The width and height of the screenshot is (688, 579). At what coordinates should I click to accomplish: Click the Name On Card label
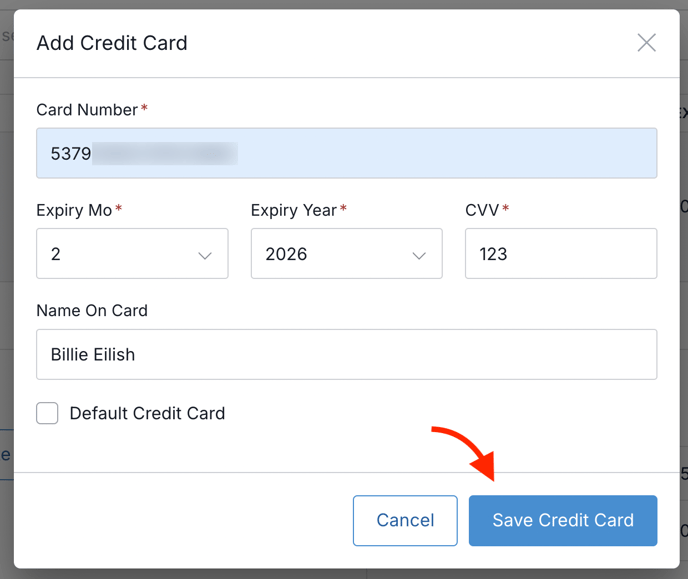click(92, 311)
